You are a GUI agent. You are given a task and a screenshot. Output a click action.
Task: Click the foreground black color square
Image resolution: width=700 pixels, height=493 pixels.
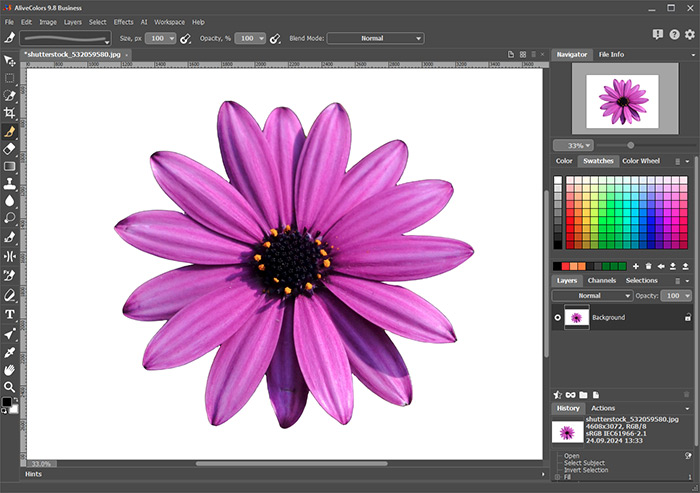[x=6, y=402]
